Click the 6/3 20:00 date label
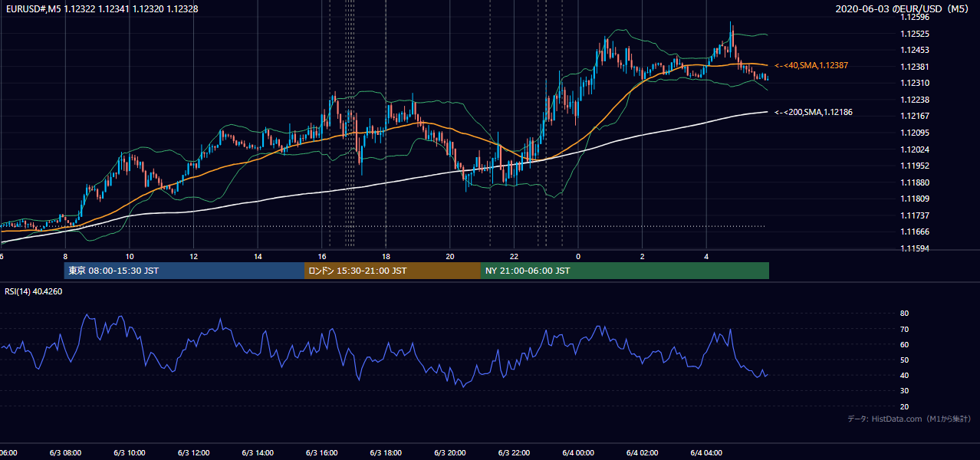The width and height of the screenshot is (980, 460). [x=450, y=453]
